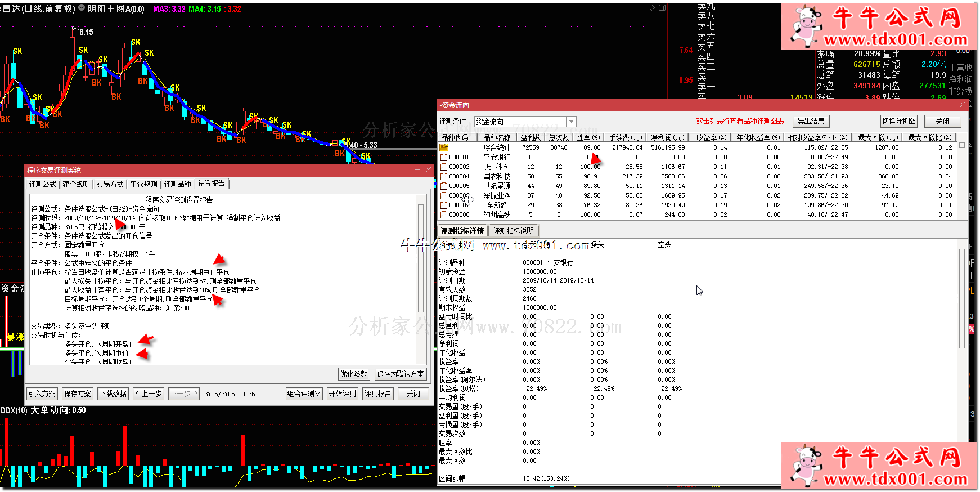Click the diamond icon above the chart
The width and height of the screenshot is (980, 492).
(x=651, y=8)
